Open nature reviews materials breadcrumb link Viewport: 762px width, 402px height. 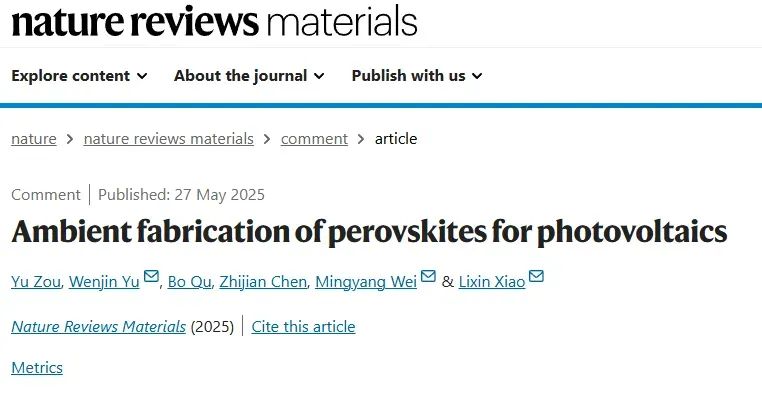[x=169, y=139]
